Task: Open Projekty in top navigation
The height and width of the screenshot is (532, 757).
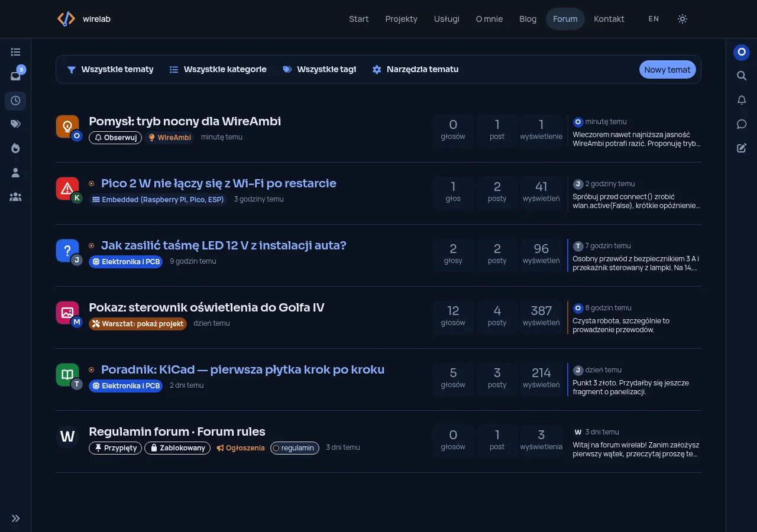Action: coord(401,19)
